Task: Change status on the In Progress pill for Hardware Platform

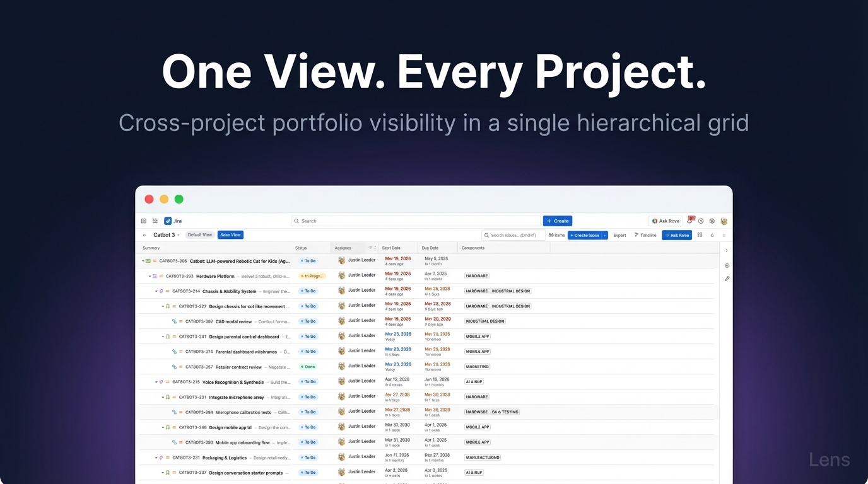Action: (x=312, y=275)
